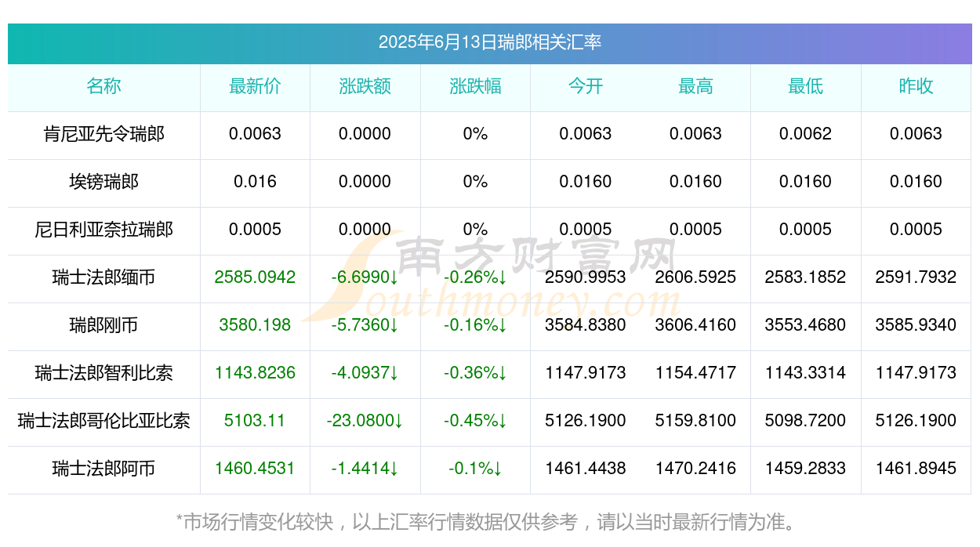Select the 最低 column header
The width and height of the screenshot is (980, 547).
(x=806, y=86)
